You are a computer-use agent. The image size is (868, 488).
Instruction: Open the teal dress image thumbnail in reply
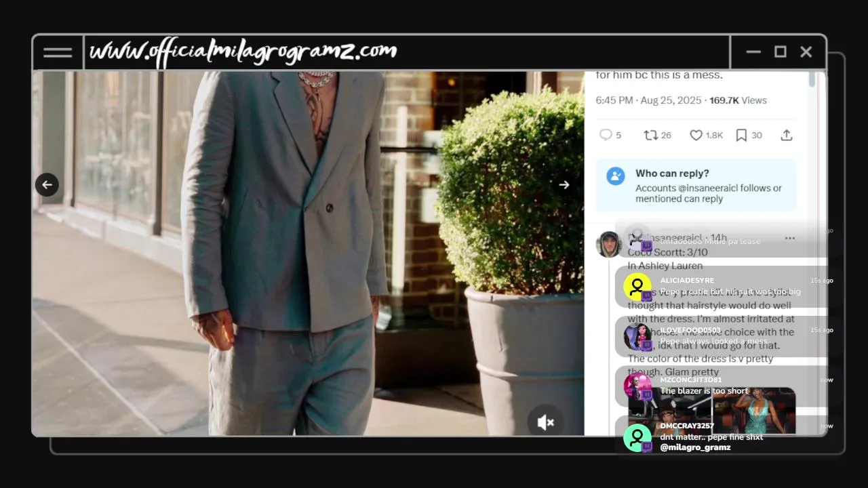coord(754,411)
